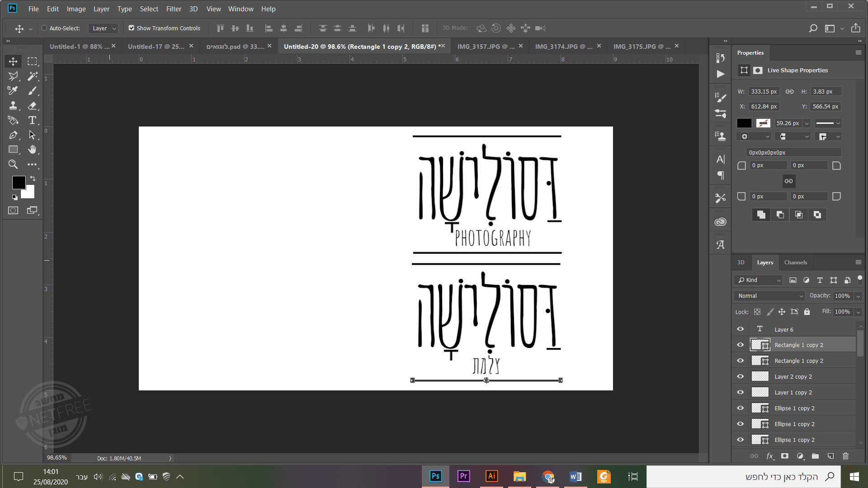Hide the Layer 6 text layer
Image resolution: width=868 pixels, height=488 pixels.
tap(741, 329)
